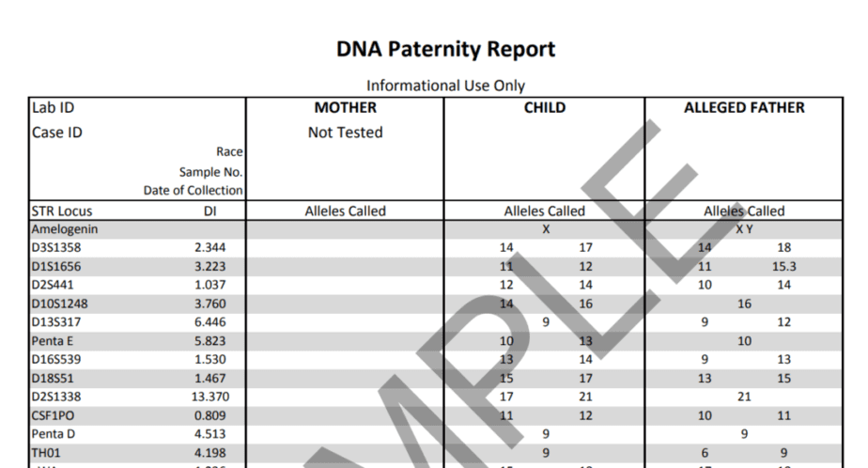This screenshot has width=868, height=468.
Task: Click the Penta E locus row label
Action: (52, 340)
